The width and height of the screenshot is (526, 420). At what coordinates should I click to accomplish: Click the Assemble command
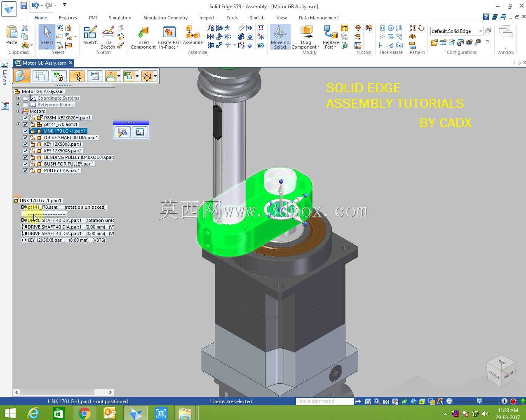pos(193,35)
